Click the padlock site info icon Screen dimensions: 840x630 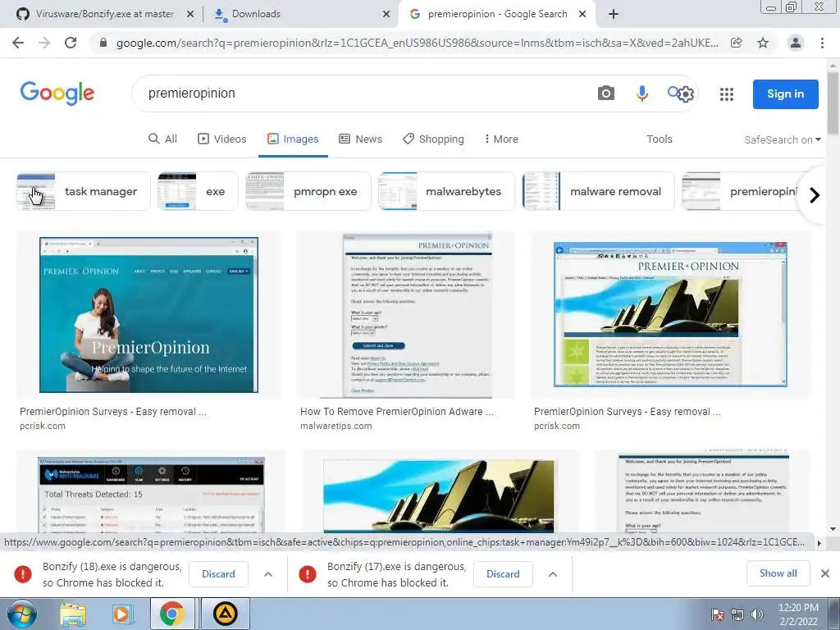pyautogui.click(x=103, y=43)
